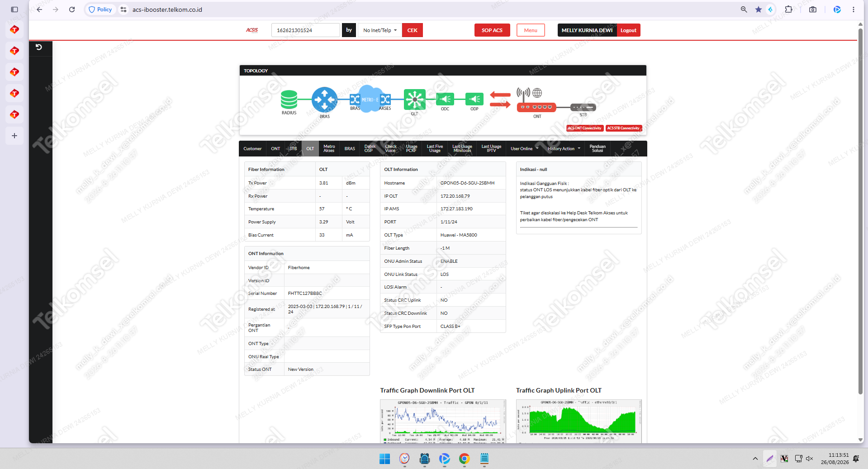Click the METRO-E cloud icon

point(370,99)
